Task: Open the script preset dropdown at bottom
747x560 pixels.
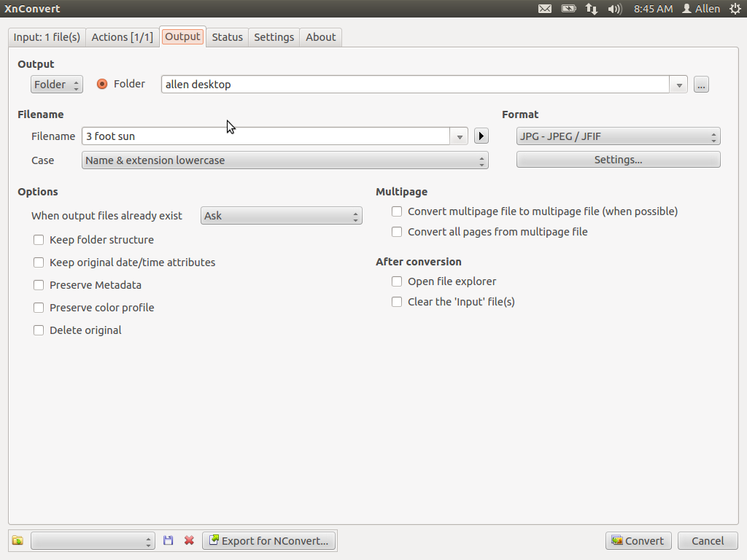Action: pyautogui.click(x=93, y=541)
